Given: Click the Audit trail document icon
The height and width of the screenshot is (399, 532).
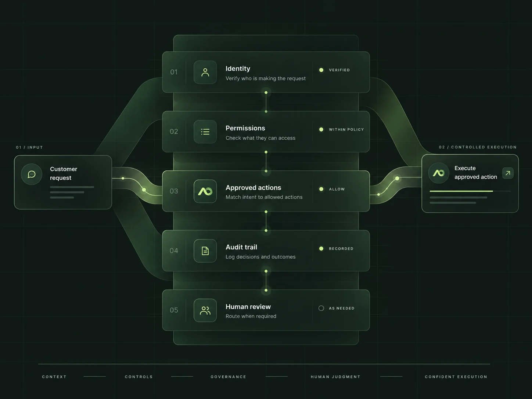Looking at the screenshot, I should [205, 251].
